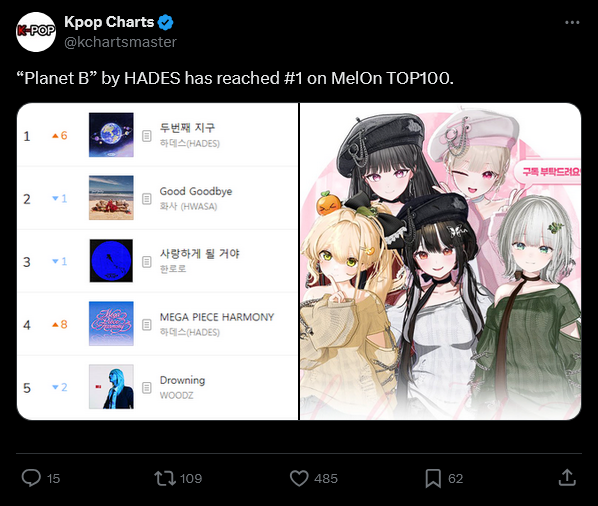Viewport: 598px width, 506px height.
Task: Repost this tweet with the retweet icon
Action: (164, 478)
